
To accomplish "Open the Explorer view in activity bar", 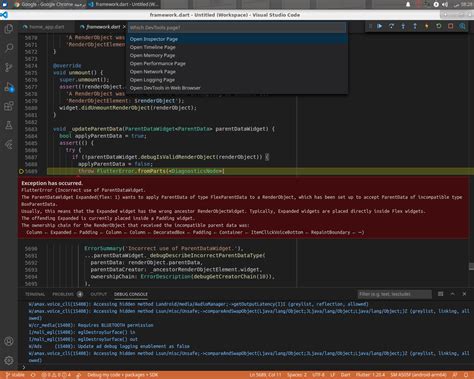I will [x=9, y=29].
